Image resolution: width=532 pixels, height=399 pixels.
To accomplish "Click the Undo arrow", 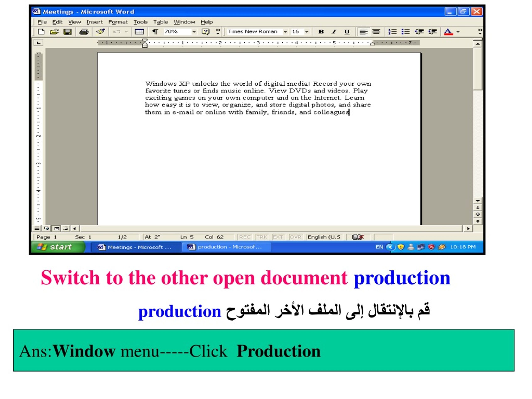I will click(x=117, y=32).
